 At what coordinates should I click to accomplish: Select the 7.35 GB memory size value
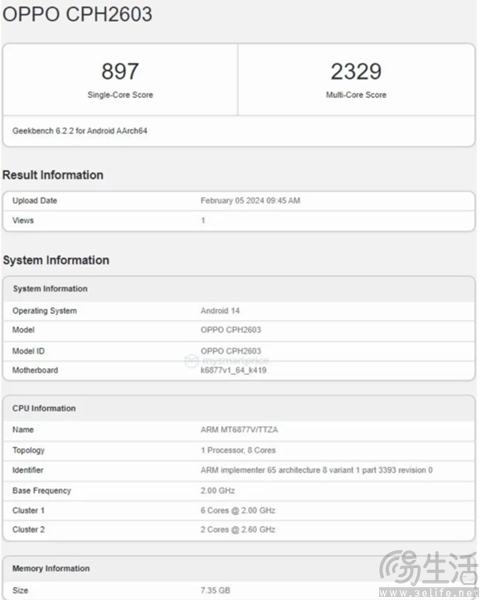[x=215, y=590]
